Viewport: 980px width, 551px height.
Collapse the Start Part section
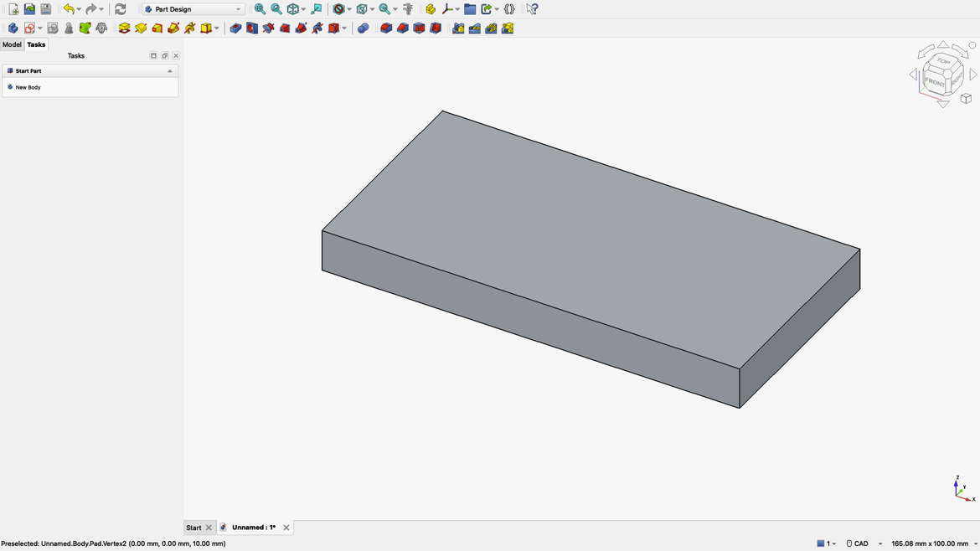170,71
